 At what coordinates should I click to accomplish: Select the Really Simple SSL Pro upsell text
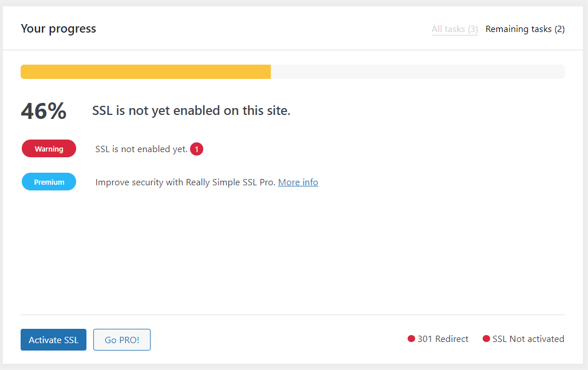coord(184,182)
